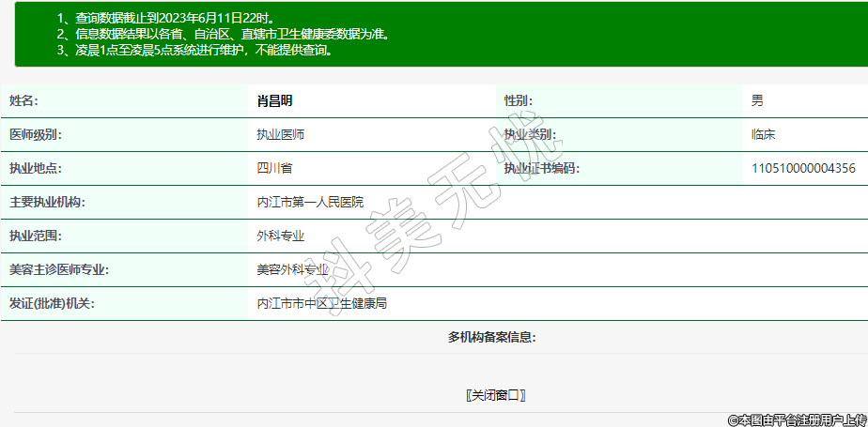The width and height of the screenshot is (868, 427).
Task: Click the 执业证书编码 label
Action: [x=542, y=168]
